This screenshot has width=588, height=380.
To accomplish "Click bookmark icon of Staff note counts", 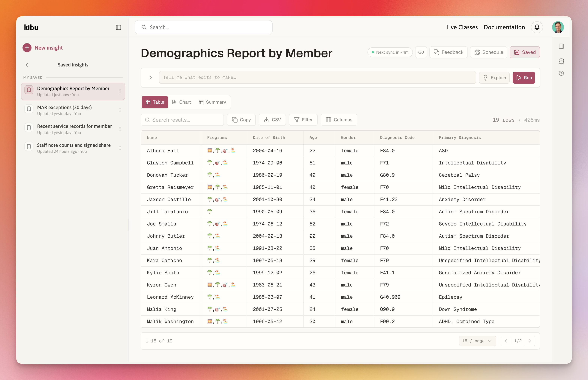I will tap(29, 147).
